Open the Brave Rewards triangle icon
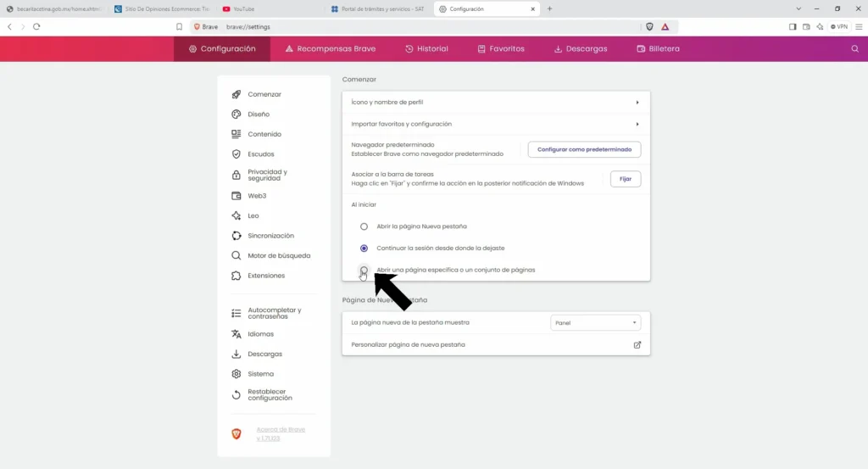Viewport: 868px width, 469px height. click(x=665, y=26)
